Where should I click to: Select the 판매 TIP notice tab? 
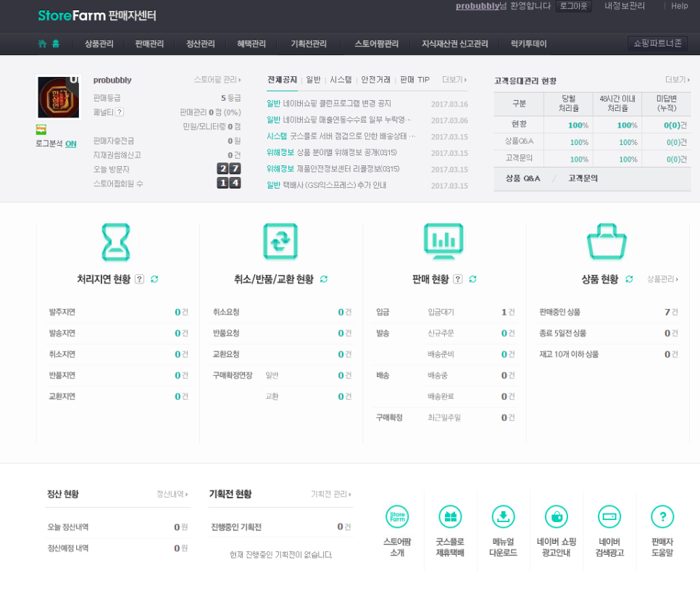tap(414, 80)
